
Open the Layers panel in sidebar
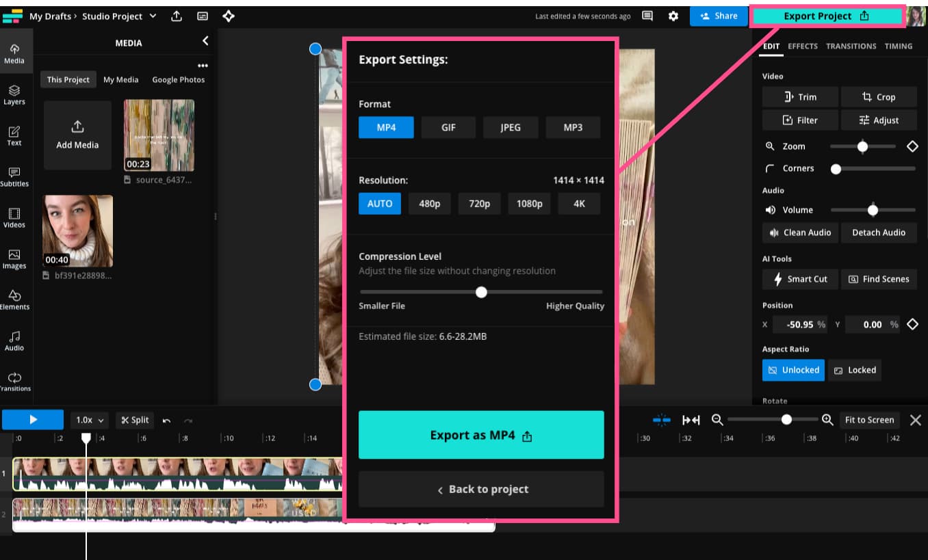tap(14, 94)
